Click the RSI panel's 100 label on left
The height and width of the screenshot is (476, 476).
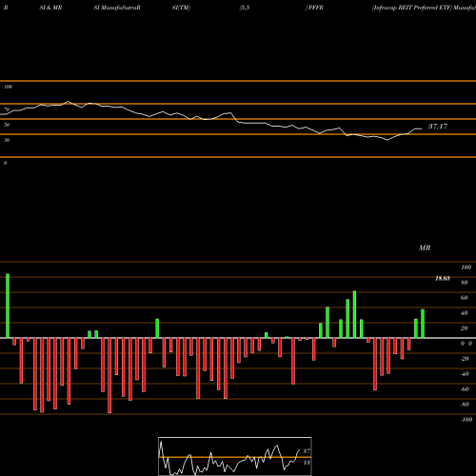[x=8, y=87]
